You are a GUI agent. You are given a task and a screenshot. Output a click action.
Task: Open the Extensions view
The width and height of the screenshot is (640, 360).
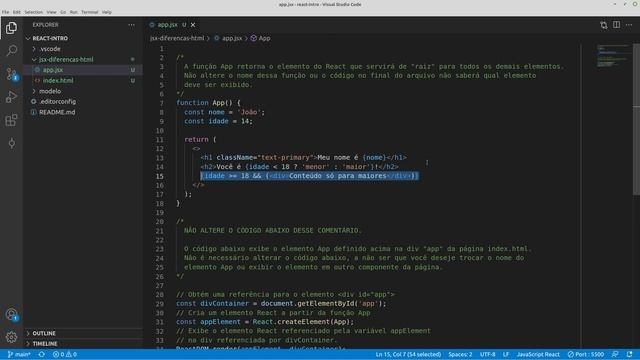pyautogui.click(x=11, y=120)
